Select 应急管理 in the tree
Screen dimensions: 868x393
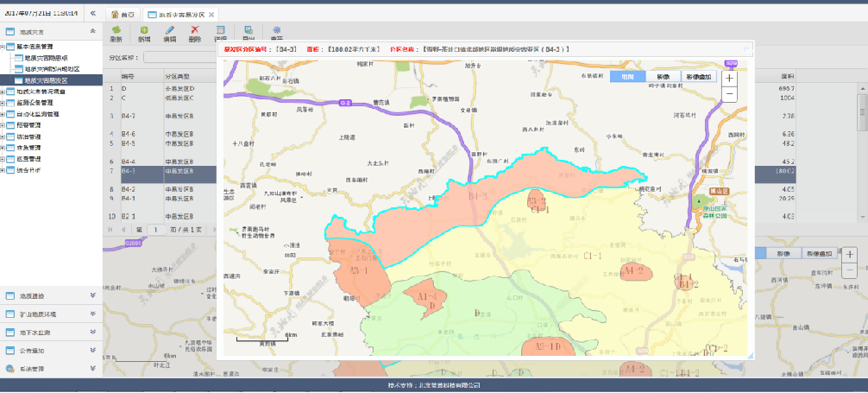[28, 148]
